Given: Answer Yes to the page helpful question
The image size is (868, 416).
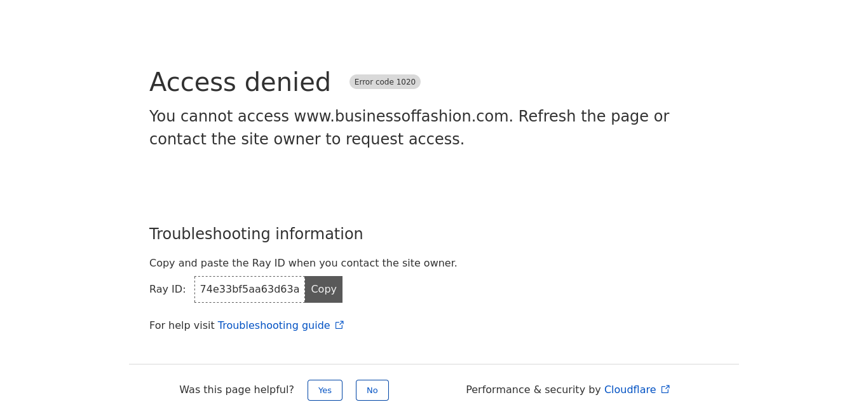Looking at the screenshot, I should 325,390.
